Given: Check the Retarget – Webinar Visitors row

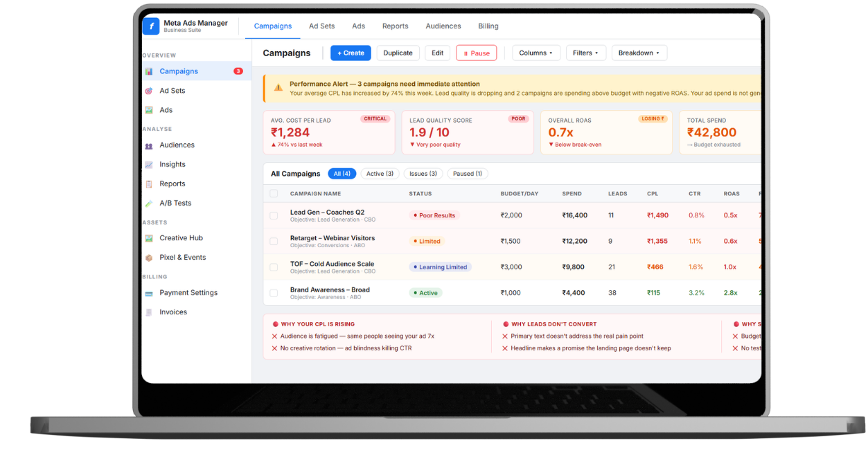Looking at the screenshot, I should (274, 241).
